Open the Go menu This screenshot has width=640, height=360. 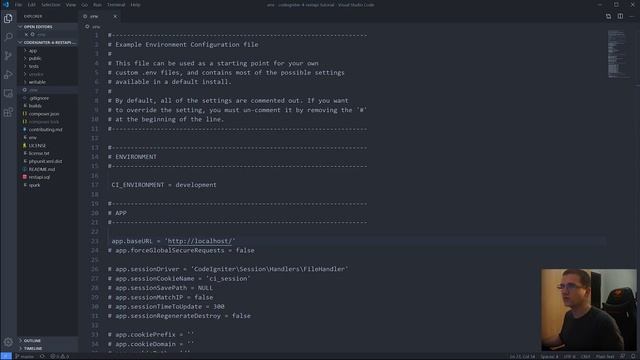click(x=84, y=5)
